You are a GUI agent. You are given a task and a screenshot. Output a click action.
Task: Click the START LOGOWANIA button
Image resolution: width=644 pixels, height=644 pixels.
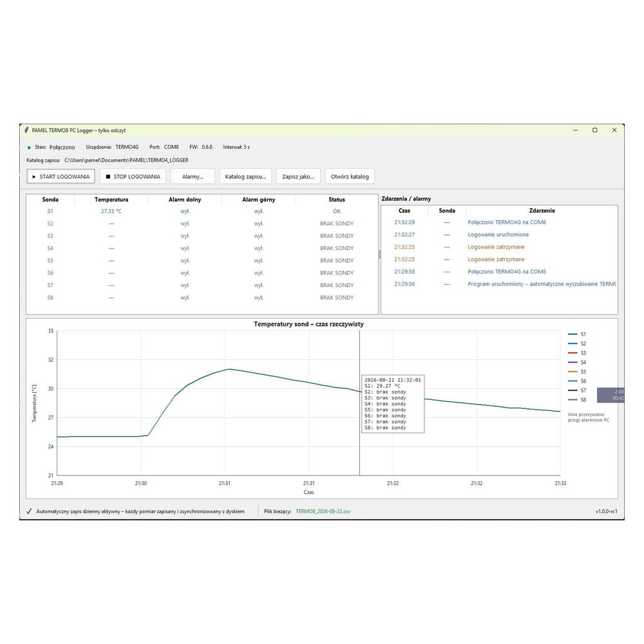[x=61, y=176]
